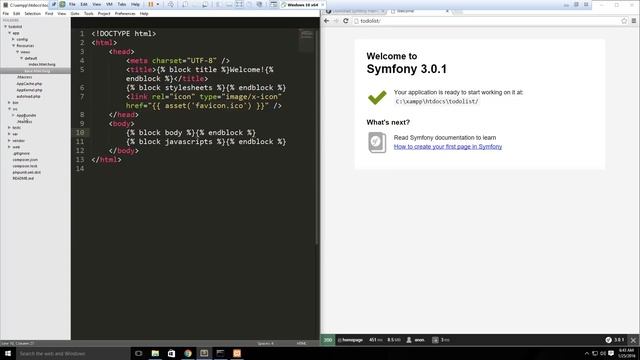640x360 pixels.
Task: Collapse the src folder arrow
Action: tap(9, 109)
